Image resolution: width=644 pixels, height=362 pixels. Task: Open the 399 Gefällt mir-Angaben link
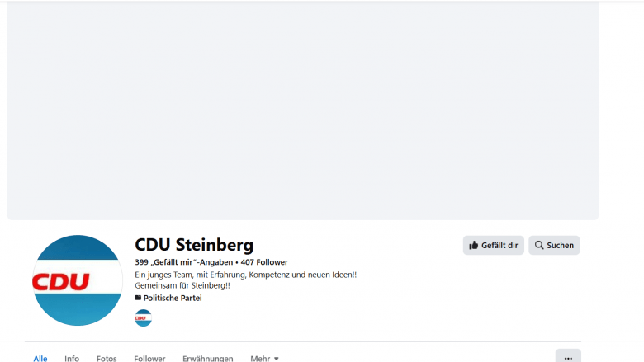184,262
